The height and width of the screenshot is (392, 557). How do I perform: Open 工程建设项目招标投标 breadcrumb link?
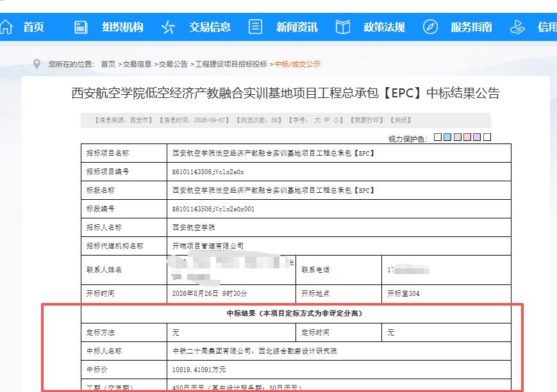(x=231, y=64)
